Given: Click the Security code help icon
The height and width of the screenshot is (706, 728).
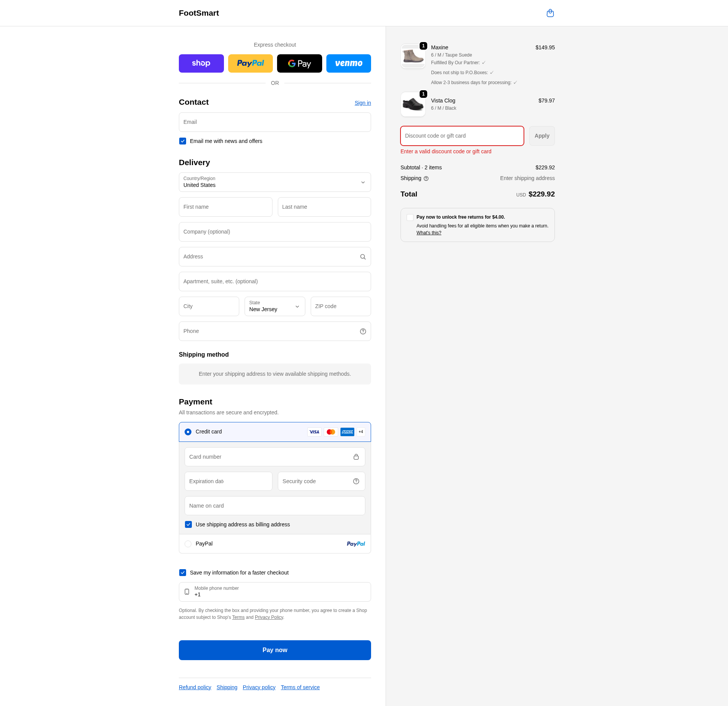Looking at the screenshot, I should point(356,481).
